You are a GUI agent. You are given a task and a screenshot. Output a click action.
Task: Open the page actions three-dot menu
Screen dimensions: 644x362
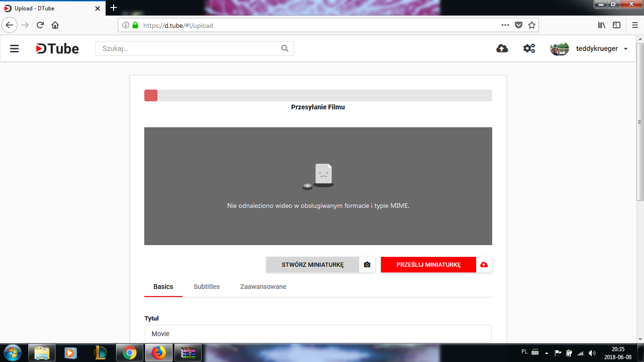pyautogui.click(x=505, y=25)
